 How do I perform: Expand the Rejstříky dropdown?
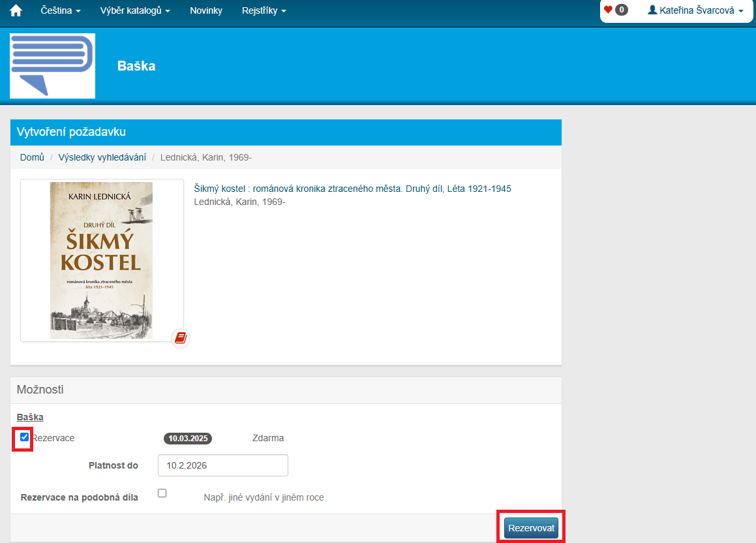[x=264, y=10]
